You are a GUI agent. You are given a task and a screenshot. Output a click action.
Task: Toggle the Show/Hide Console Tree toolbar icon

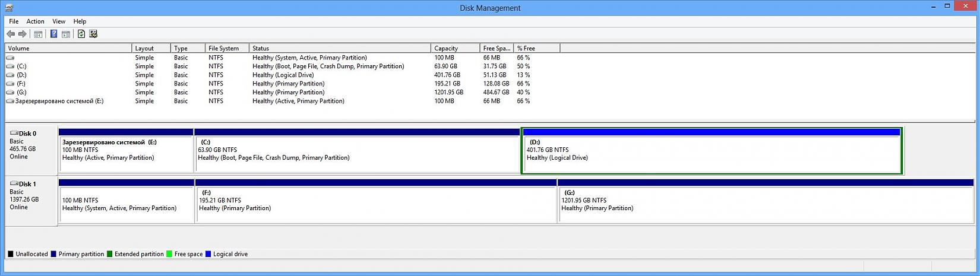(x=38, y=34)
